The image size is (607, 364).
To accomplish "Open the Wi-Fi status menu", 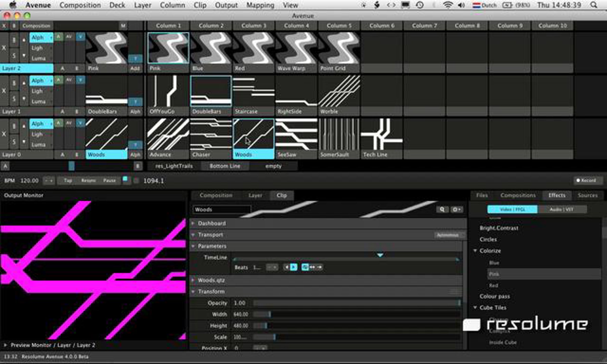I will 448,5.
